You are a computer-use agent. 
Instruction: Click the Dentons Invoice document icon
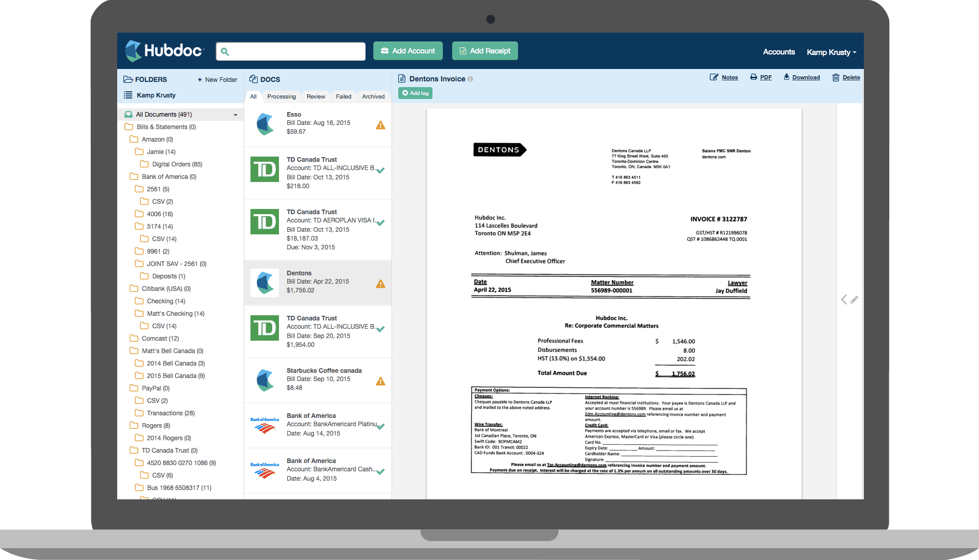[401, 79]
